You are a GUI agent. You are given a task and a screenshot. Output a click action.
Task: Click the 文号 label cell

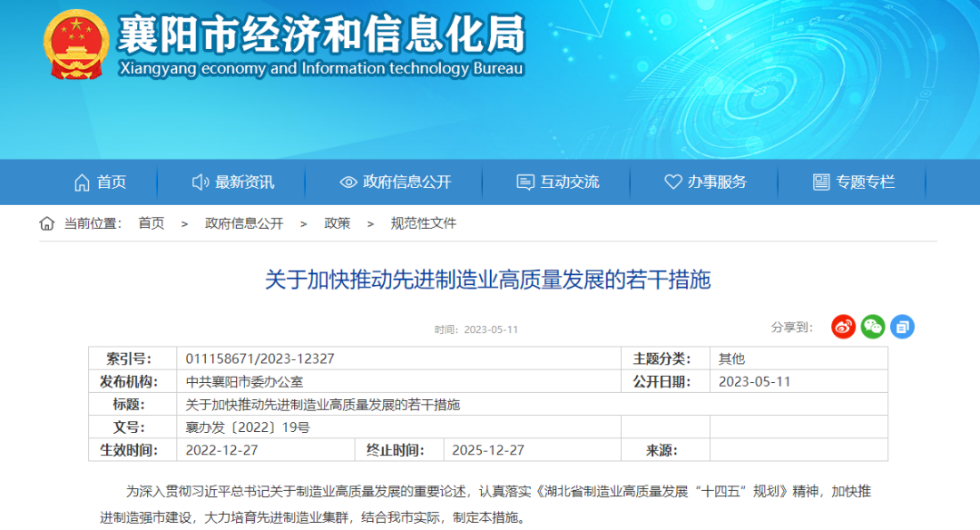click(132, 427)
